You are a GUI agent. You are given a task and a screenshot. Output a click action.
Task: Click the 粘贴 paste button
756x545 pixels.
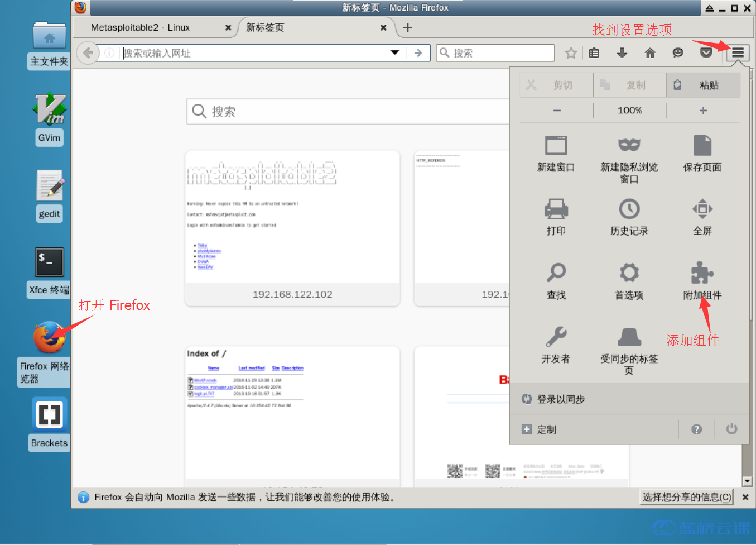(703, 85)
